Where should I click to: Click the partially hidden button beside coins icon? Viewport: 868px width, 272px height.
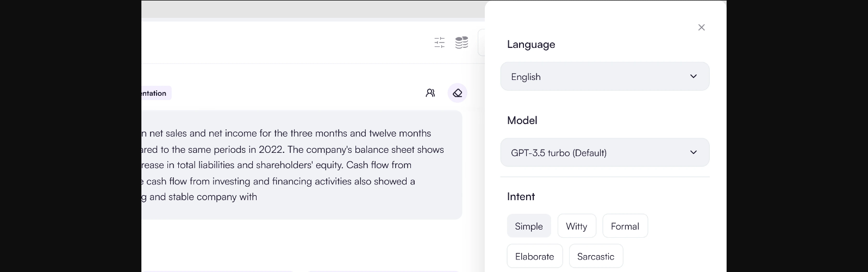pyautogui.click(x=481, y=42)
